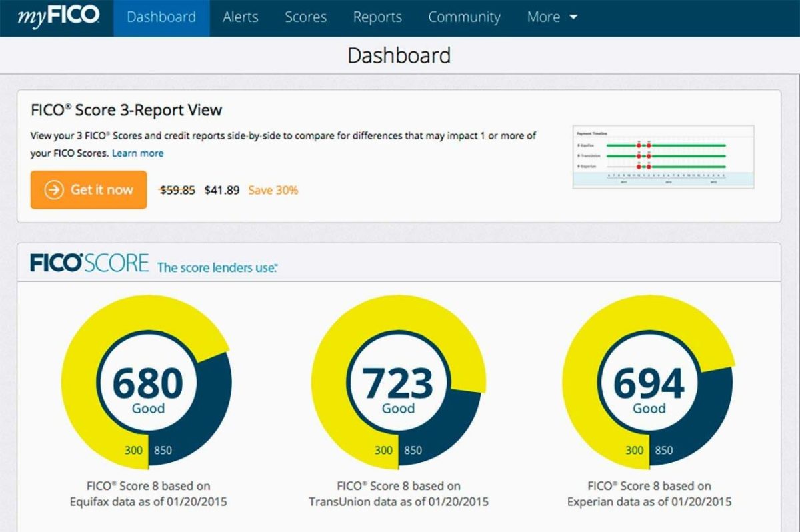Click the 'FICO Score 3-Report View' heading
This screenshot has width=800, height=532.
pyautogui.click(x=127, y=110)
